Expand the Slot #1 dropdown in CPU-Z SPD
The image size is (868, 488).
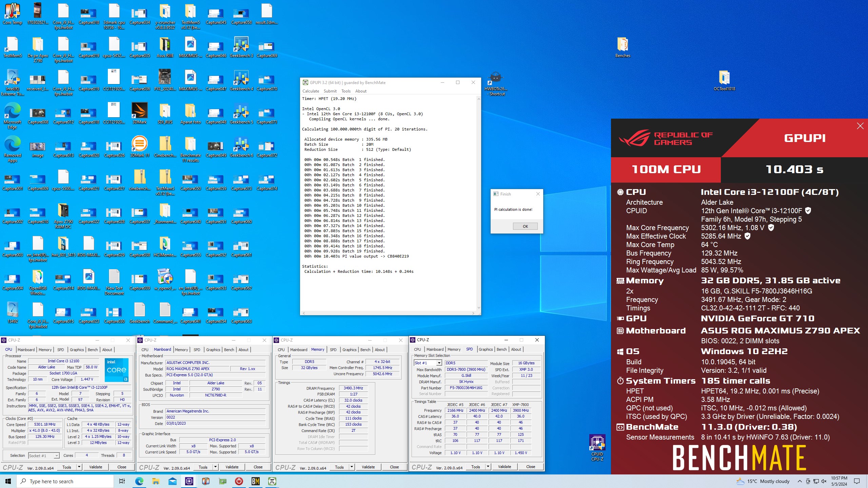point(439,363)
